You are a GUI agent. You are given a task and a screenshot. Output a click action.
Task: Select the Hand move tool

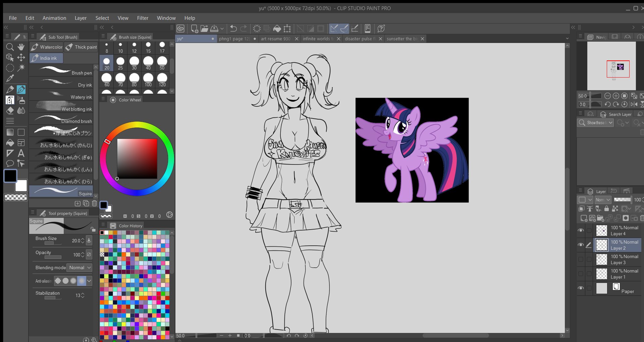coord(21,47)
